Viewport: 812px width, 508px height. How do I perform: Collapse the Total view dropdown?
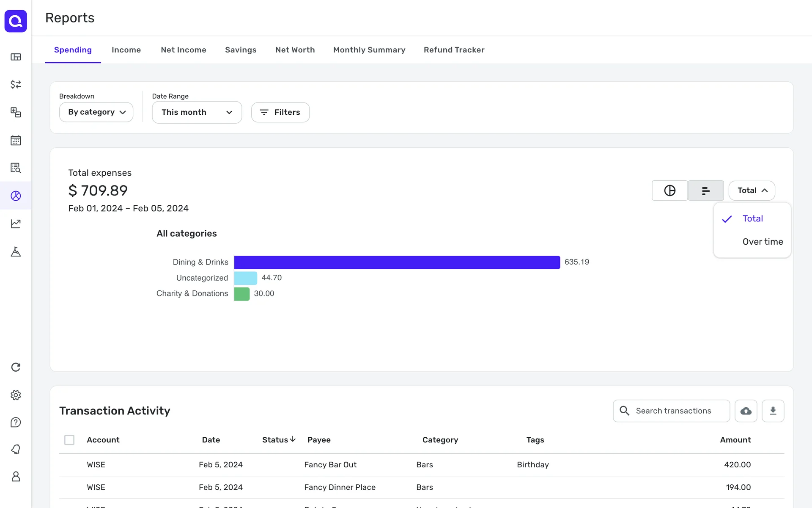click(752, 190)
